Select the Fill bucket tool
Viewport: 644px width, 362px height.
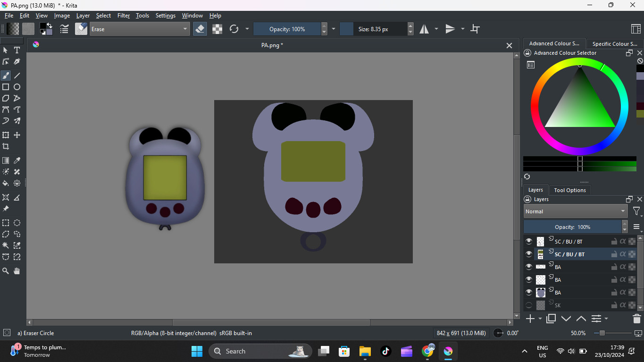(6, 183)
